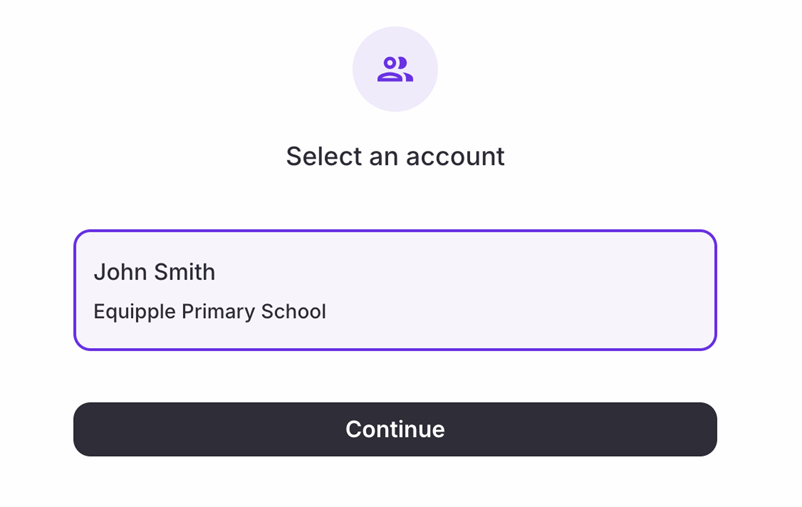Click the word "Equipple" in the account card
The height and width of the screenshot is (507, 802).
[134, 312]
